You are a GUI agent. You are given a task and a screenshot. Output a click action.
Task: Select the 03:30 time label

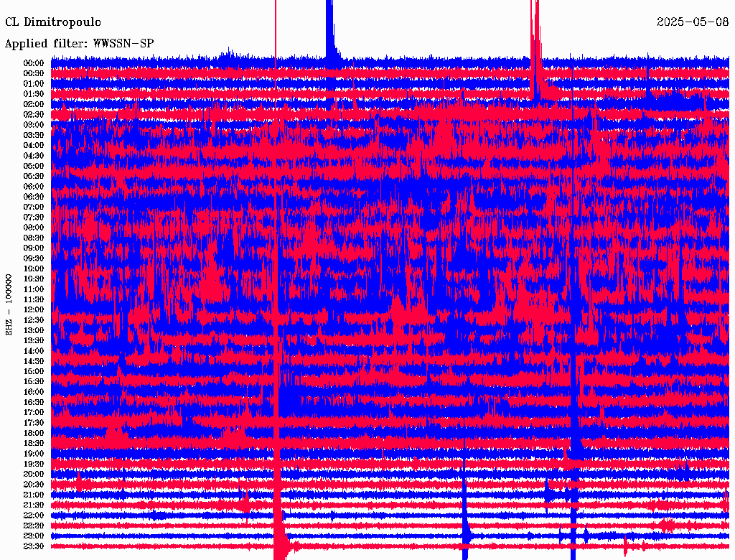[x=34, y=136]
